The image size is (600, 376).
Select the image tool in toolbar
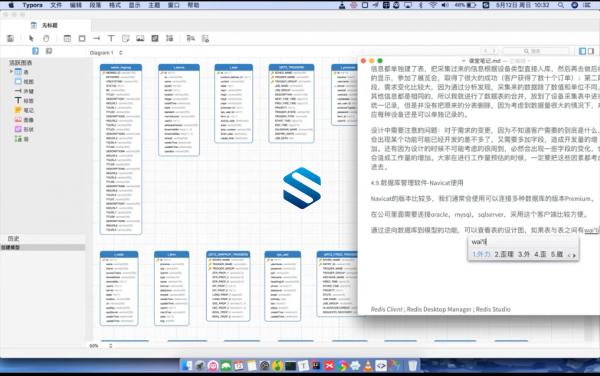pos(140,38)
